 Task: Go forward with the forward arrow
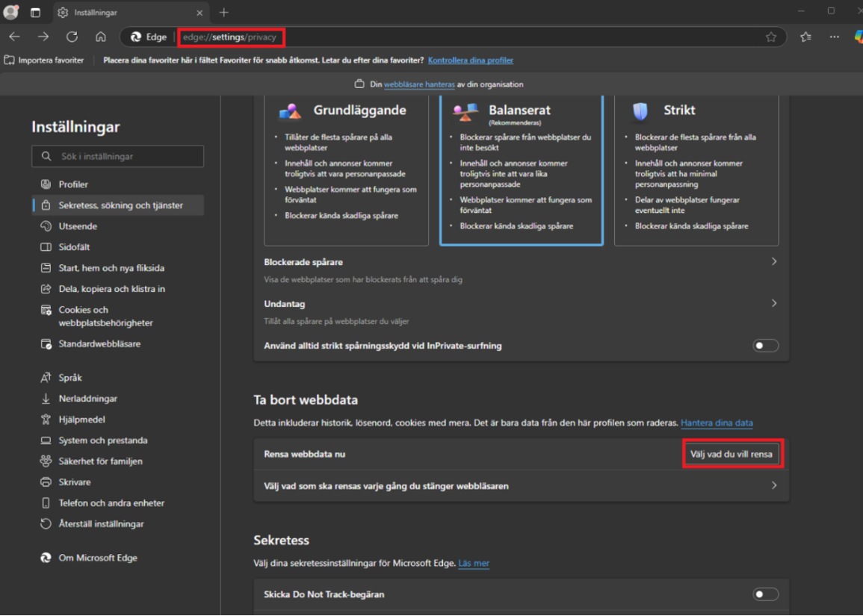coord(43,37)
